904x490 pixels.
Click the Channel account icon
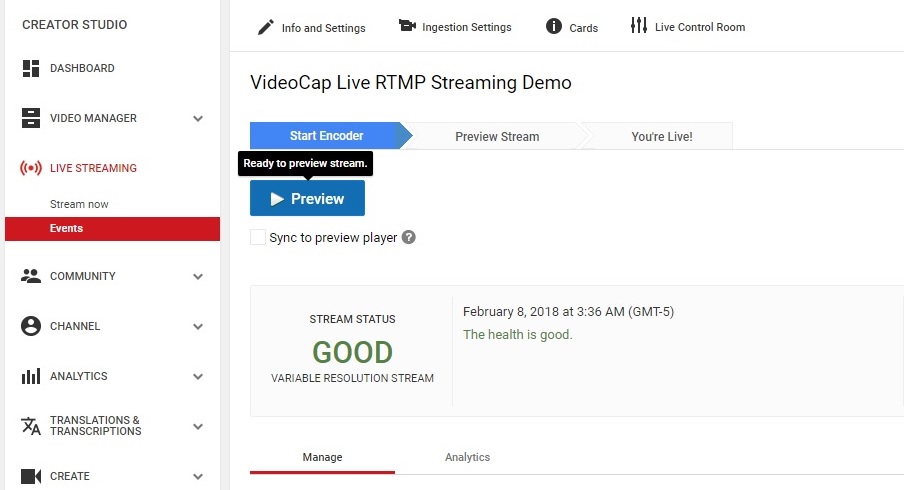pos(31,326)
